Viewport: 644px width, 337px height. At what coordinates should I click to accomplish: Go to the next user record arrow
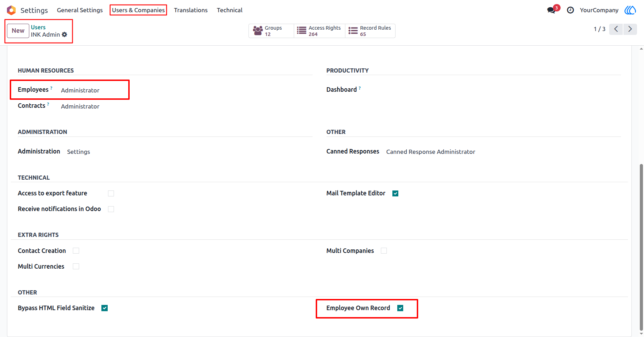click(630, 29)
